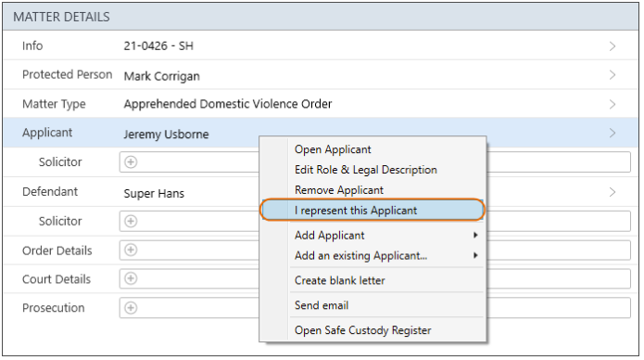644x360 pixels.
Task: Select the matter number 21-0426 - SH
Action: coord(158,46)
